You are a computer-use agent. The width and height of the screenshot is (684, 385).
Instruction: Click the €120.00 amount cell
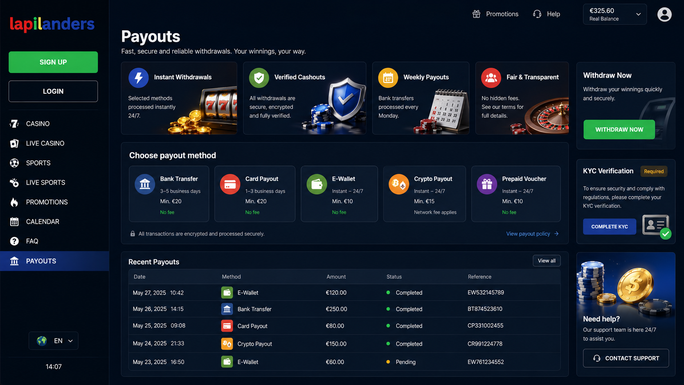tap(336, 293)
